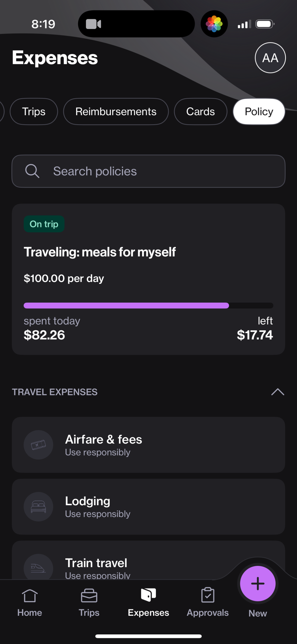Tap the AA profile avatar
The width and height of the screenshot is (297, 644).
(x=270, y=58)
